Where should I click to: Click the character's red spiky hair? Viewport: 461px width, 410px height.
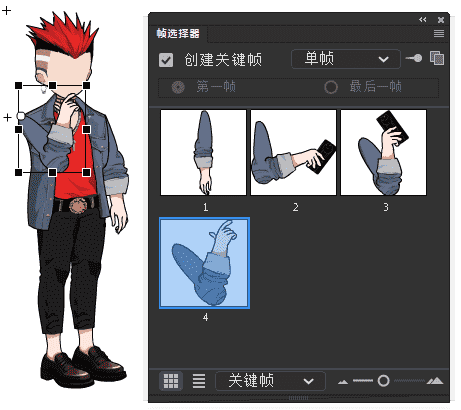click(67, 37)
